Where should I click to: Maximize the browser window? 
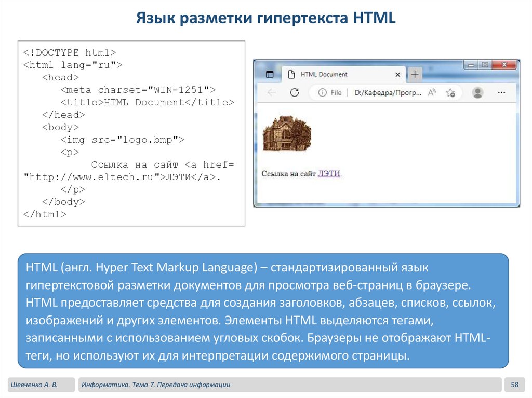[485, 65]
